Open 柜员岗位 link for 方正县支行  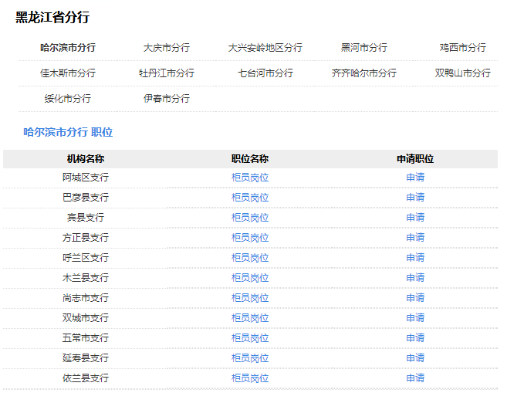pos(250,238)
